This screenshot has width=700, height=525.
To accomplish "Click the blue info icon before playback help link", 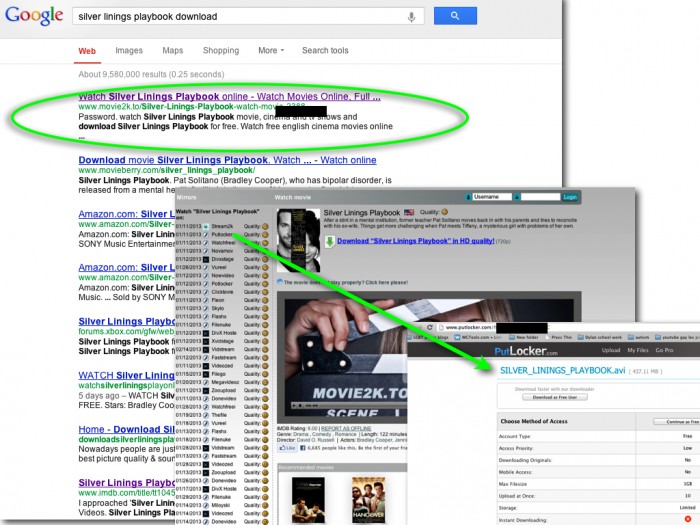I will tap(280, 282).
